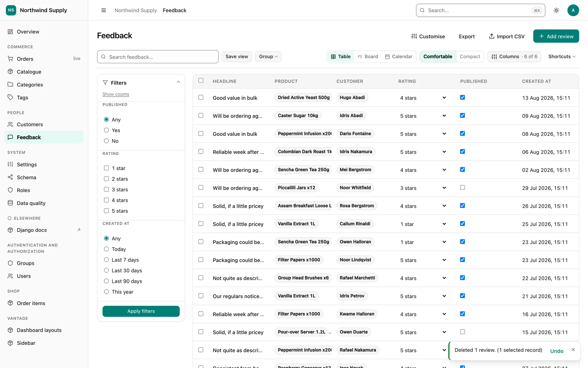Screen dimensions: 588x368
Task: Toggle the sidebar hamburger menu icon
Action: [103, 10]
